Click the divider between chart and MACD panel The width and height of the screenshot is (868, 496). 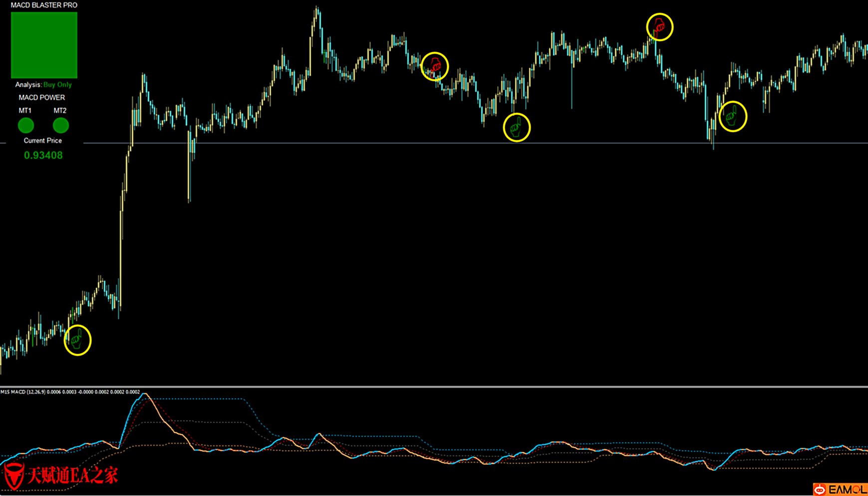[x=434, y=386]
